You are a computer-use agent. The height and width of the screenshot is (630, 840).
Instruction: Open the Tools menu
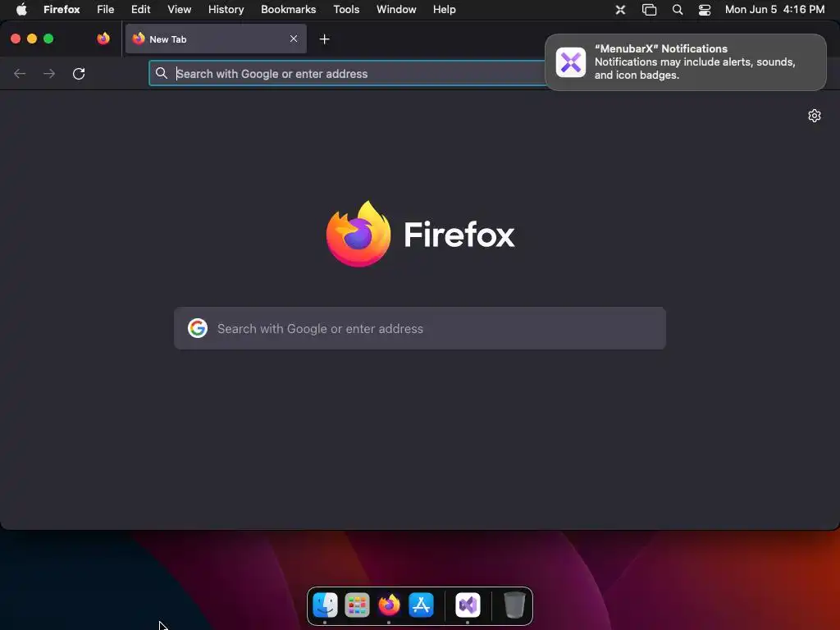click(x=346, y=9)
